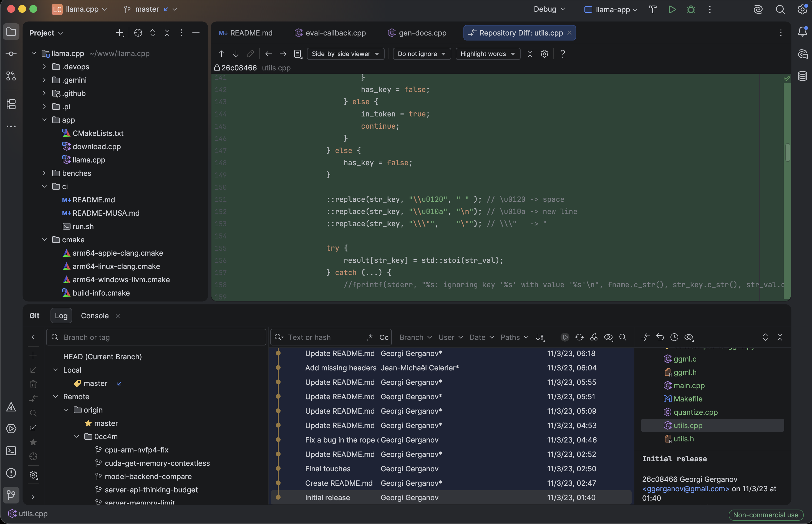Toggle IntelliSort sort icon in log toolbar

click(541, 337)
